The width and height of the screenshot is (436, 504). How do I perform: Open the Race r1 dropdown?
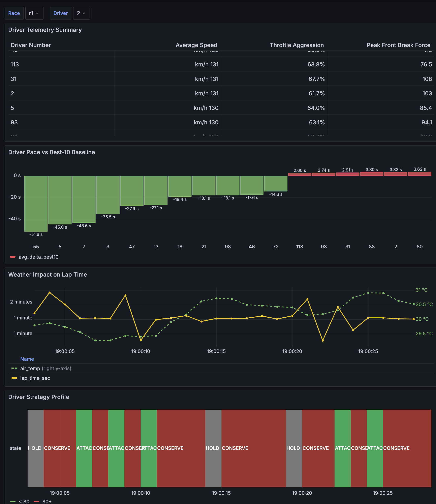(34, 13)
